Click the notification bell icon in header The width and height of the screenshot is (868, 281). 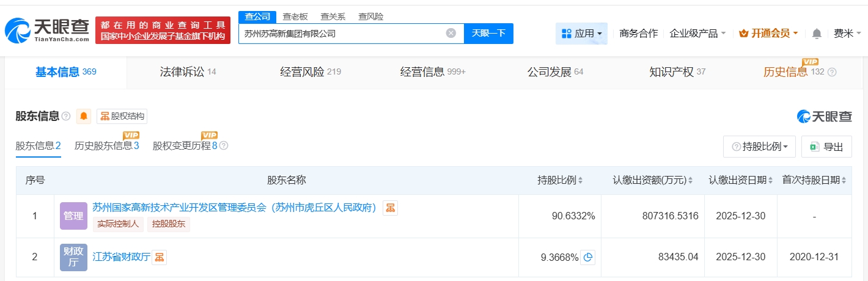click(x=817, y=34)
